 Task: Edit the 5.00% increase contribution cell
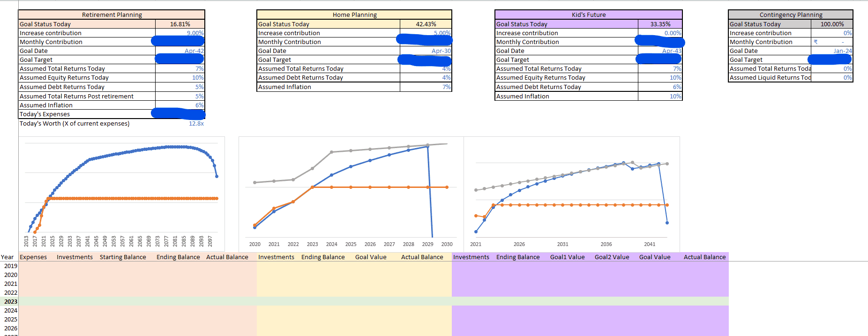click(x=426, y=33)
